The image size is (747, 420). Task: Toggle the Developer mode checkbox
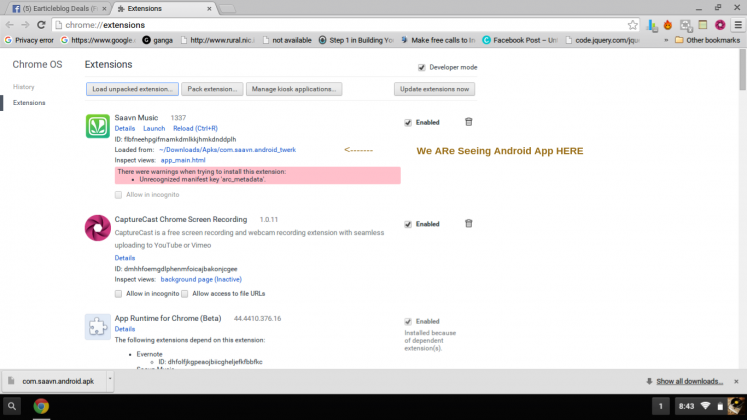click(422, 67)
